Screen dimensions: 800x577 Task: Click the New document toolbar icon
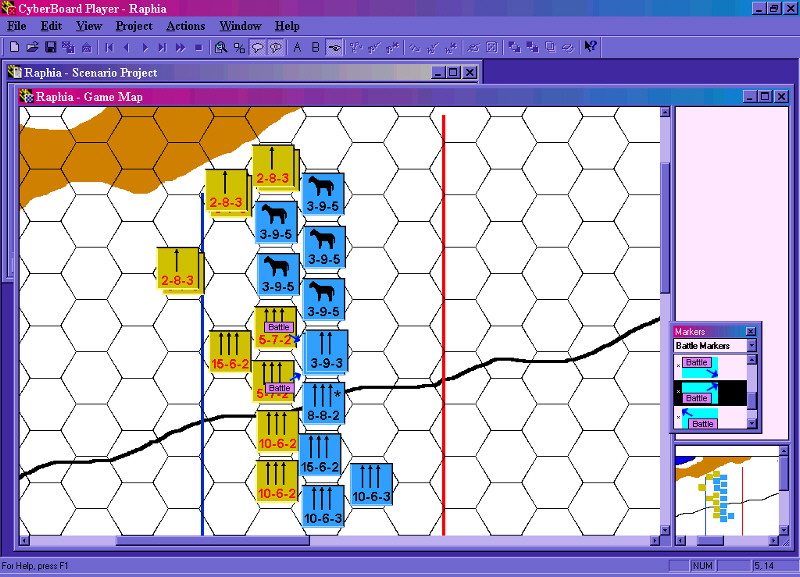point(14,47)
